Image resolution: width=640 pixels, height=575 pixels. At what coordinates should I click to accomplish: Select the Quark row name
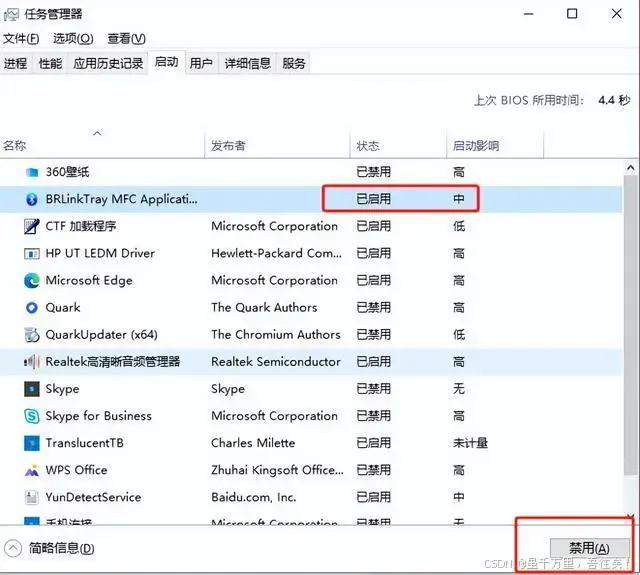click(63, 308)
